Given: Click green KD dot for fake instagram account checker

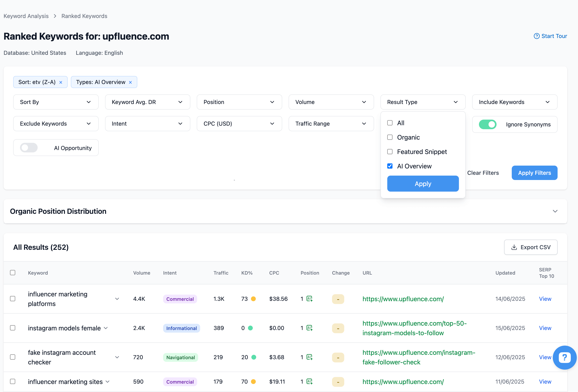Looking at the screenshot, I should [254, 357].
